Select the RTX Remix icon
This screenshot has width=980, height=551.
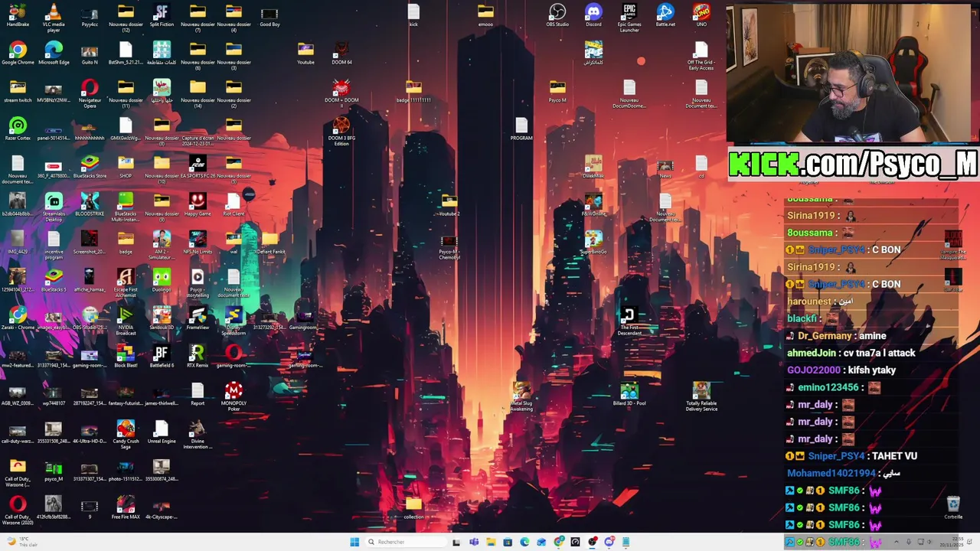[198, 356]
